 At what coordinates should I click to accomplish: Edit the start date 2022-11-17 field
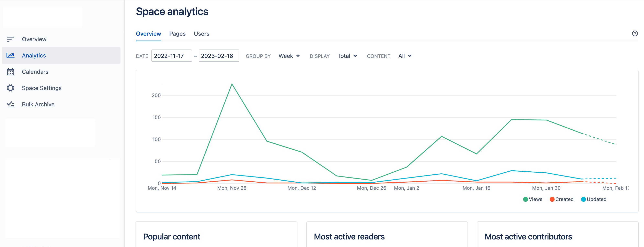click(x=172, y=56)
